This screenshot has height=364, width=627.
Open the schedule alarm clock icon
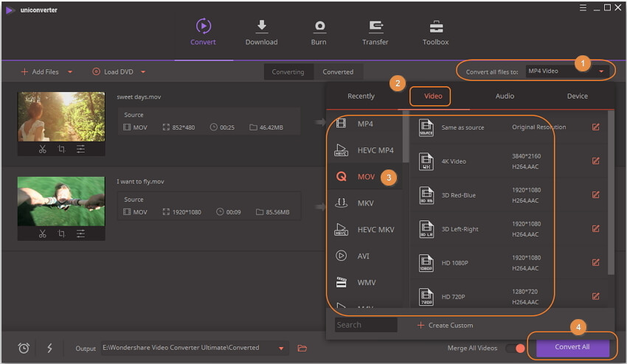pyautogui.click(x=24, y=348)
